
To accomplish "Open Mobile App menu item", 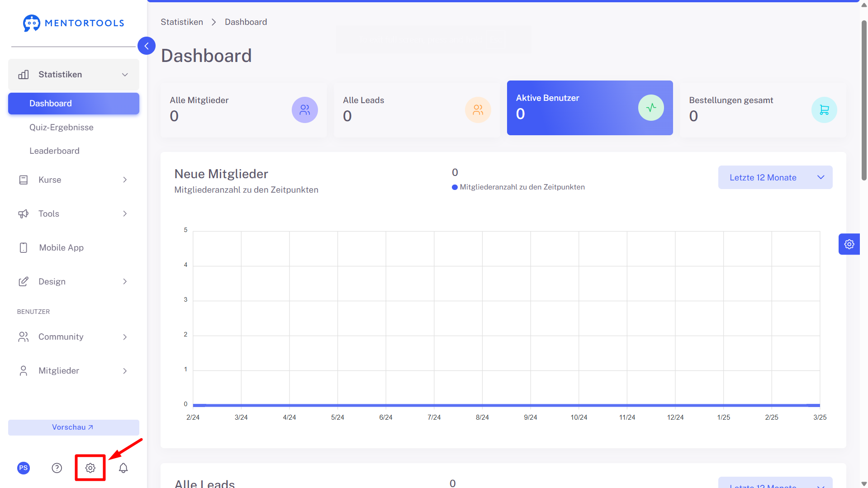I will pyautogui.click(x=74, y=248).
